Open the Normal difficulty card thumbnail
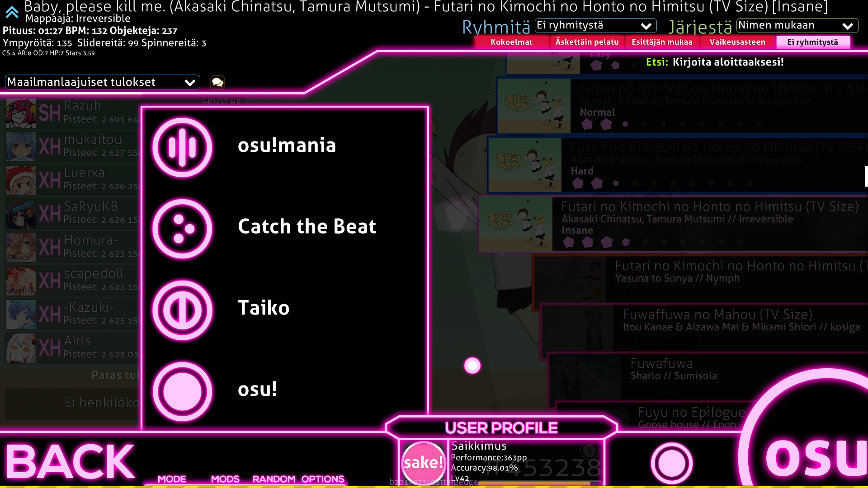The height and width of the screenshot is (488, 868). pos(534,106)
